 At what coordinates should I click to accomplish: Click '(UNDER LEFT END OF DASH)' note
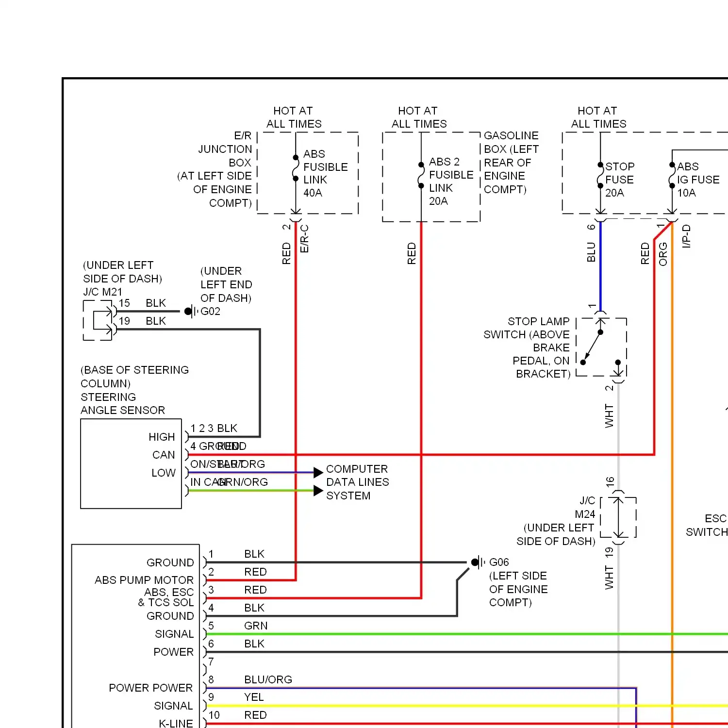click(226, 284)
